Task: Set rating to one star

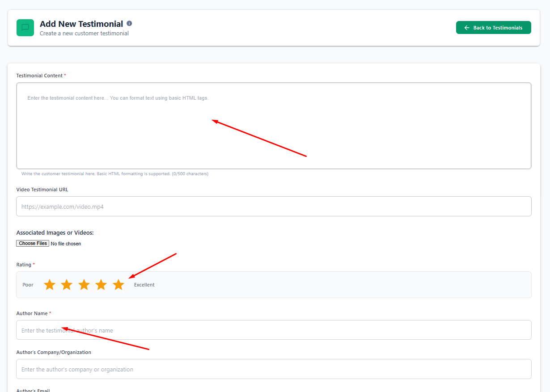Action: coord(50,285)
